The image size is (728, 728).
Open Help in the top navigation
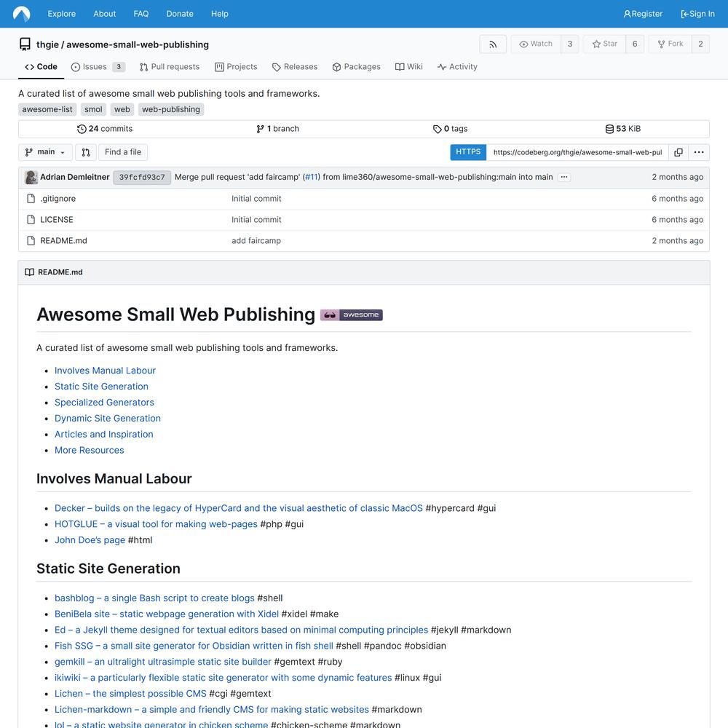[220, 14]
